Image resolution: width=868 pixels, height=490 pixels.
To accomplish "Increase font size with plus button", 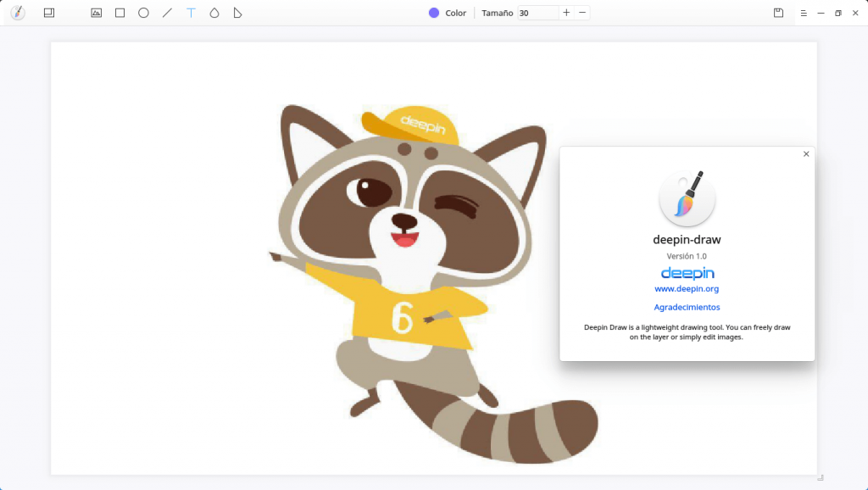I will [x=566, y=13].
